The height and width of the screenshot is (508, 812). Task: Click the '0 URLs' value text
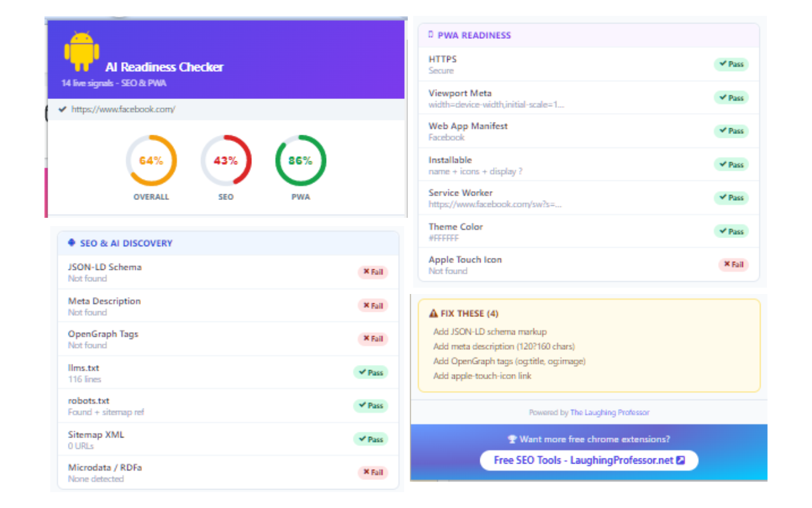coord(81,446)
